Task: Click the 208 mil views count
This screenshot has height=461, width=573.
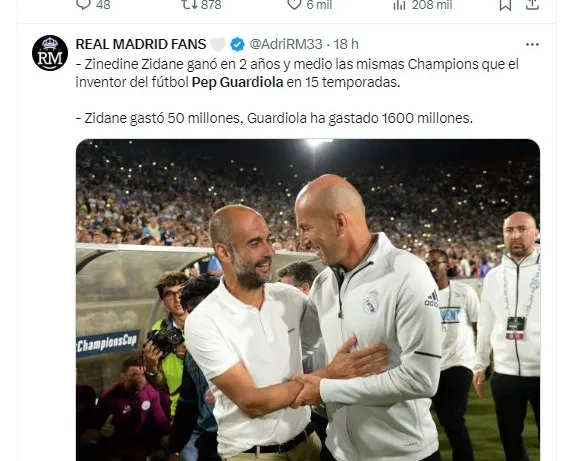Action: tap(432, 4)
